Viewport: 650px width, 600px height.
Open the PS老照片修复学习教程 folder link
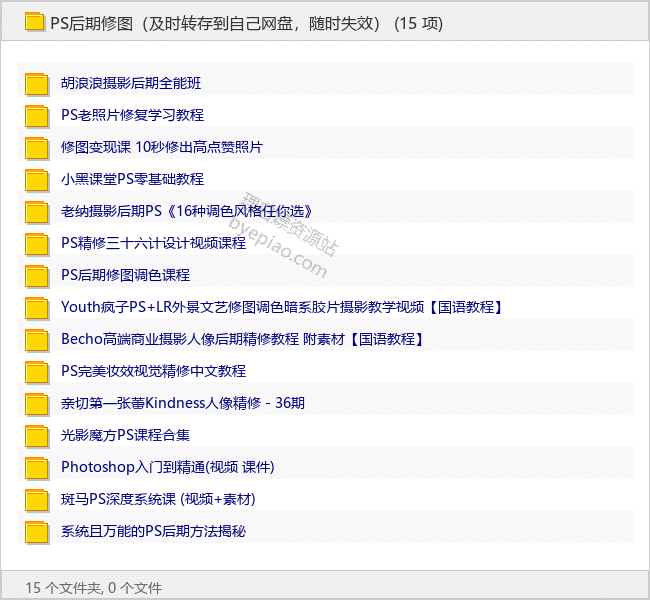pos(133,115)
